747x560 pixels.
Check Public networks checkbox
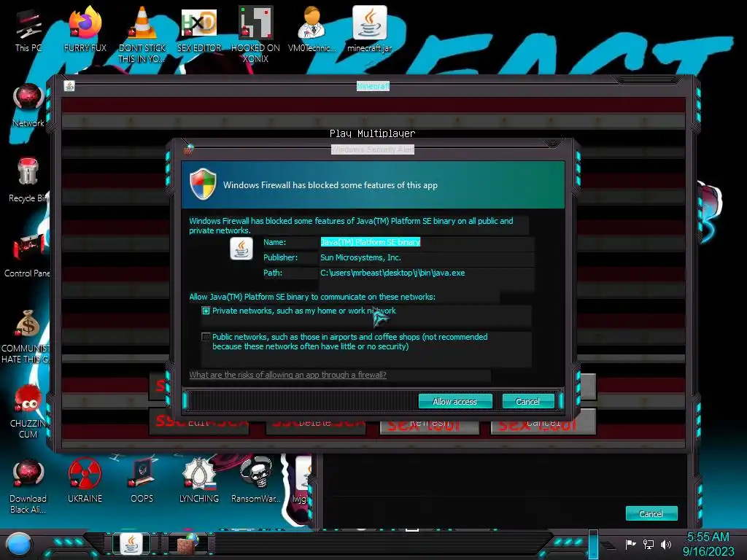(206, 337)
